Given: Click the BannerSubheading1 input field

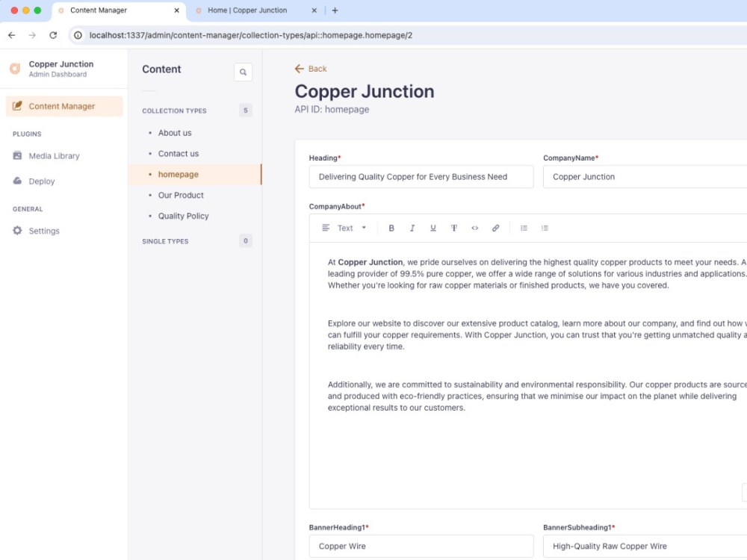Looking at the screenshot, I should coord(645,547).
